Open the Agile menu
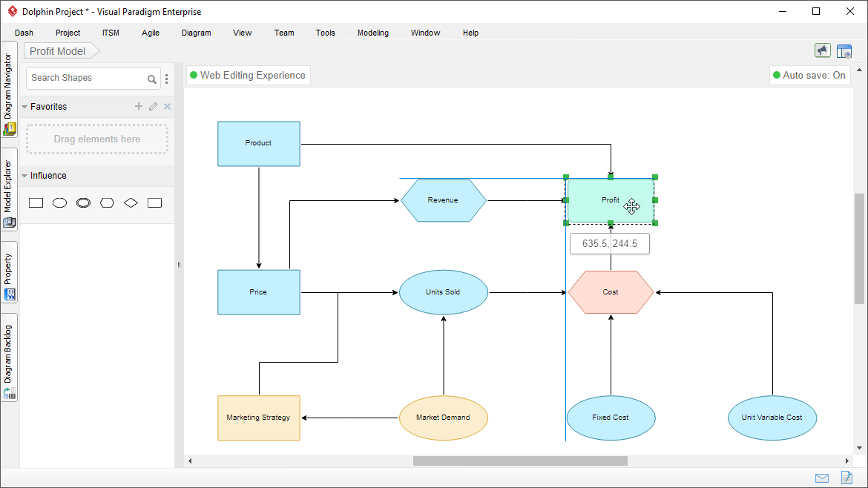The width and height of the screenshot is (868, 488). click(151, 33)
